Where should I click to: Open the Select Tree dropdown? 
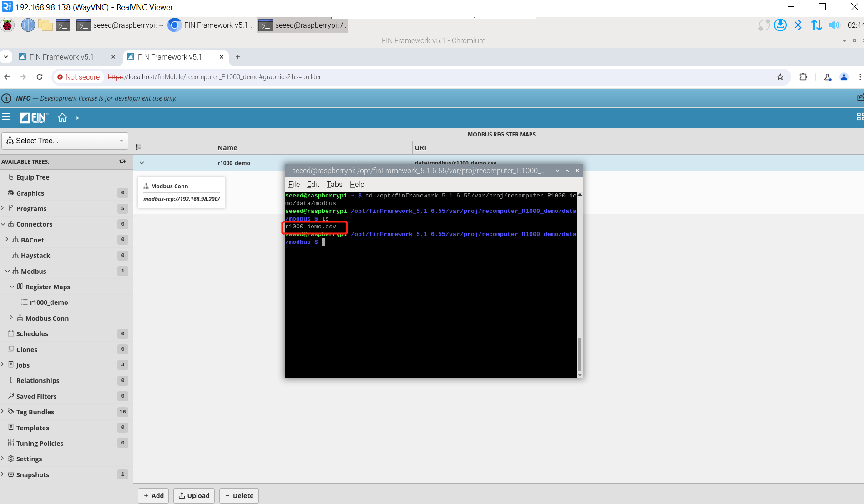coord(65,141)
